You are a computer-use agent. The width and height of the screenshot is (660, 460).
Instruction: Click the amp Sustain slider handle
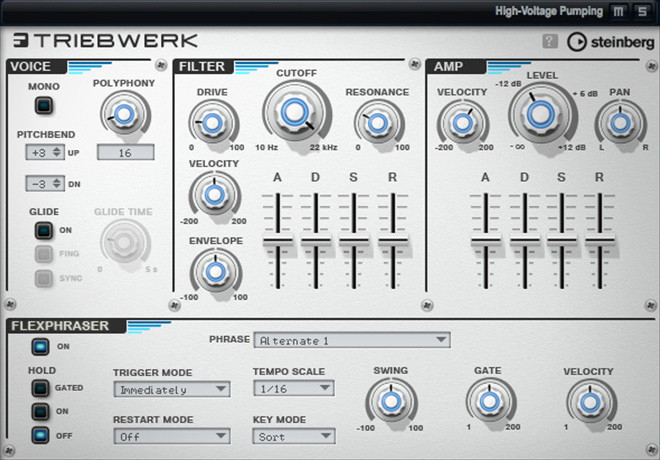click(x=562, y=241)
